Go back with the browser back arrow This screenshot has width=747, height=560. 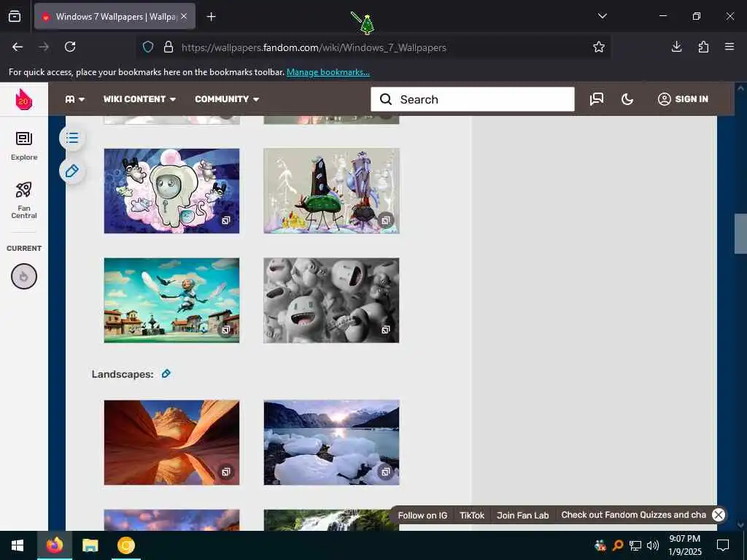point(18,47)
